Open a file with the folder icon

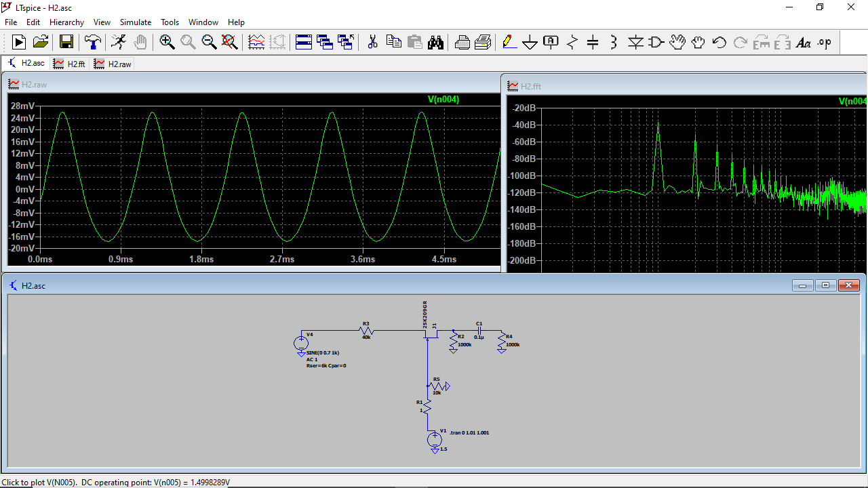[41, 42]
